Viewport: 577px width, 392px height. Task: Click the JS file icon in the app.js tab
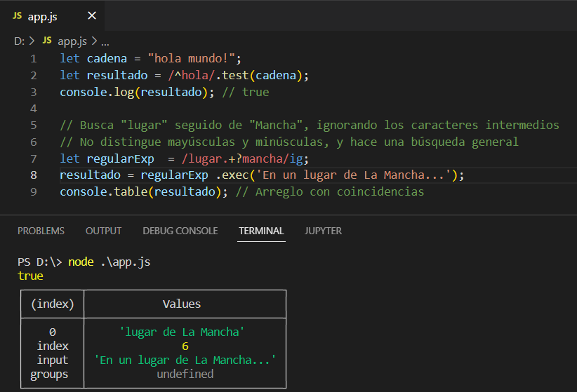[17, 16]
